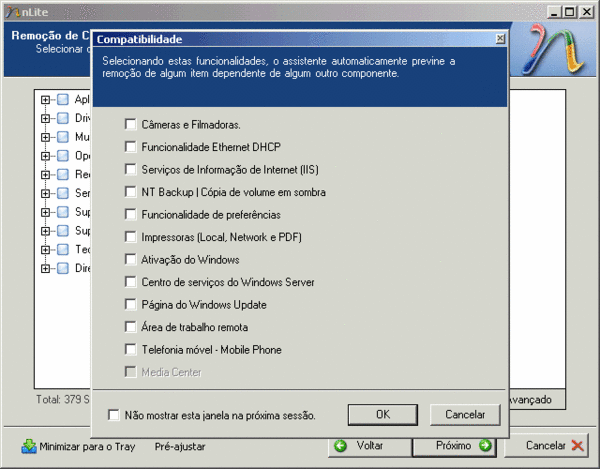Expand the Re tree node
This screenshot has width=600, height=469.
click(x=45, y=175)
